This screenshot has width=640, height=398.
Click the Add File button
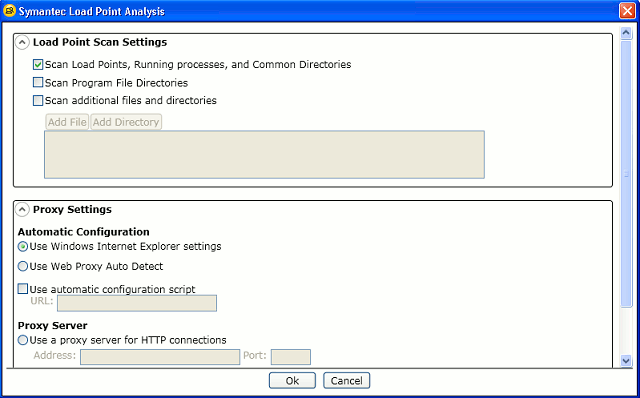coord(67,122)
